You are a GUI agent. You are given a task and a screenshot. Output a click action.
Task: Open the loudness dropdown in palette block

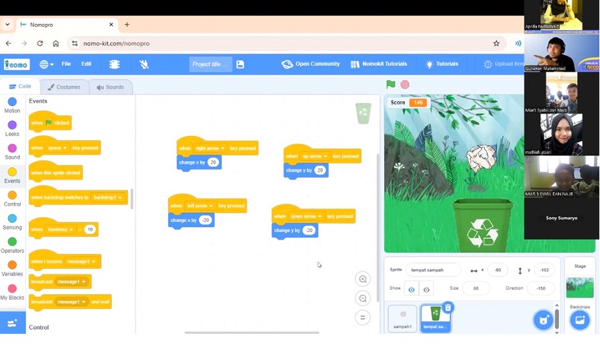coord(61,230)
